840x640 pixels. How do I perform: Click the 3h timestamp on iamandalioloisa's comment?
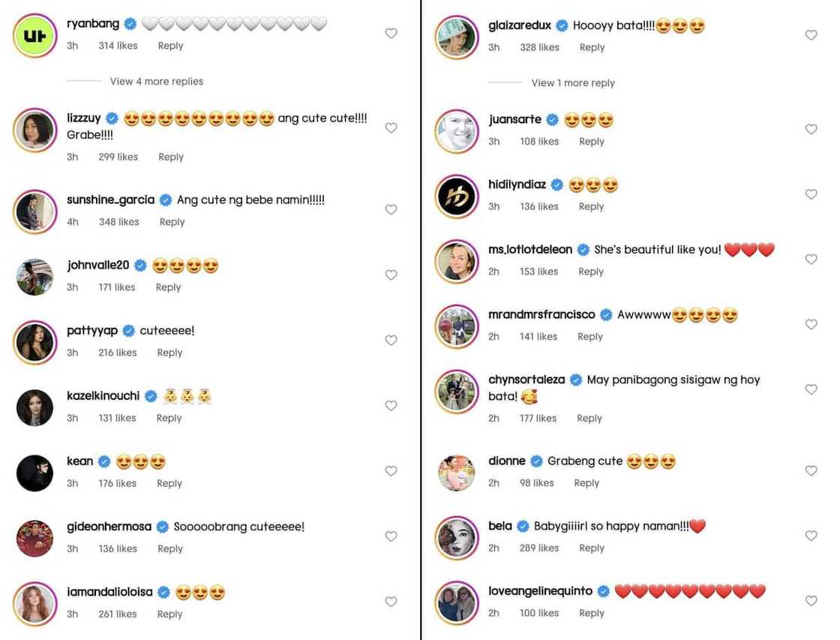pos(72,614)
